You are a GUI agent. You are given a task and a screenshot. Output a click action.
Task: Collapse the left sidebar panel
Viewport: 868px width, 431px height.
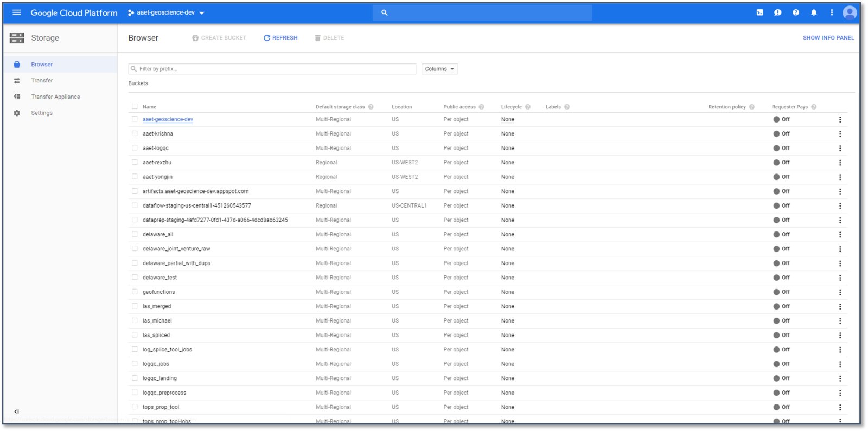16,411
